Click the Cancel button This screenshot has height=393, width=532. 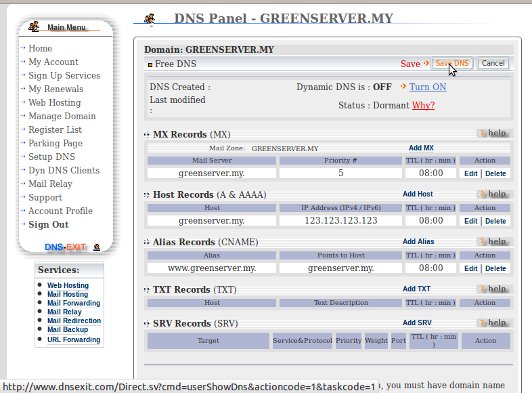tap(493, 63)
